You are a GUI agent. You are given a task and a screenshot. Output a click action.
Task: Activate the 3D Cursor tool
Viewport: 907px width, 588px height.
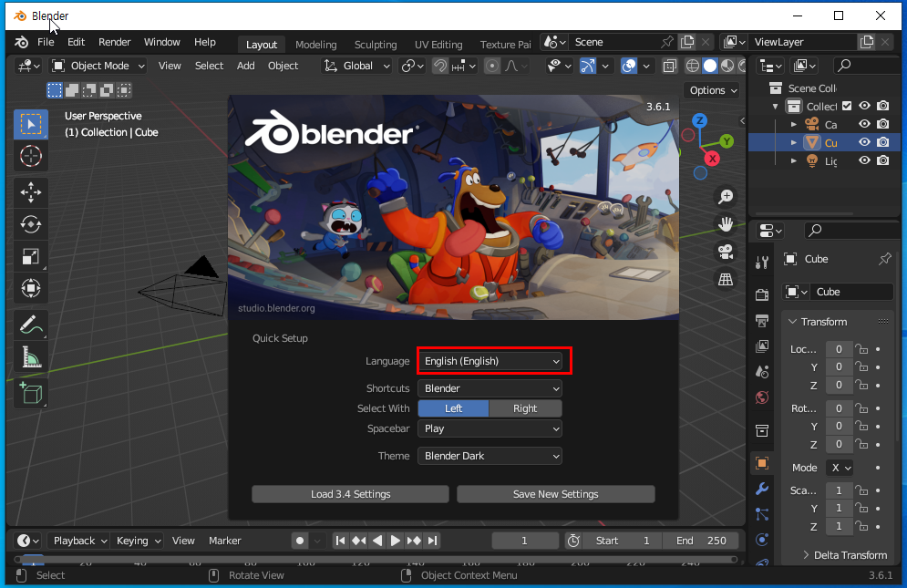click(31, 156)
